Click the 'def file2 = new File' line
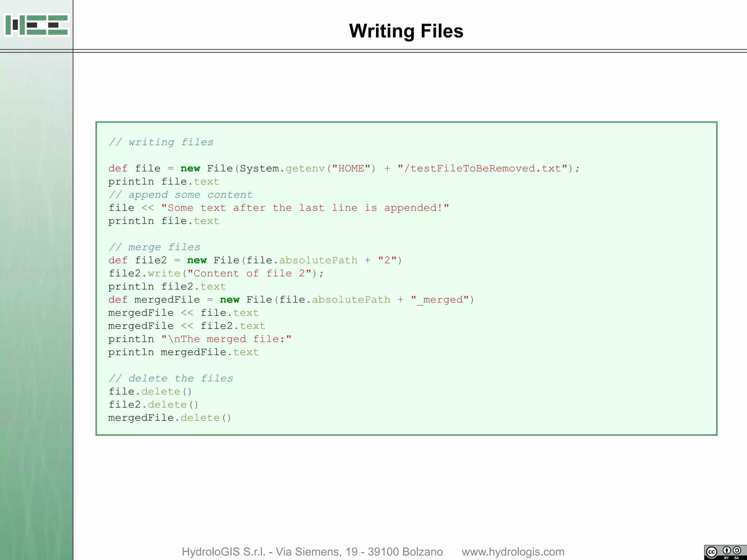 (x=255, y=260)
